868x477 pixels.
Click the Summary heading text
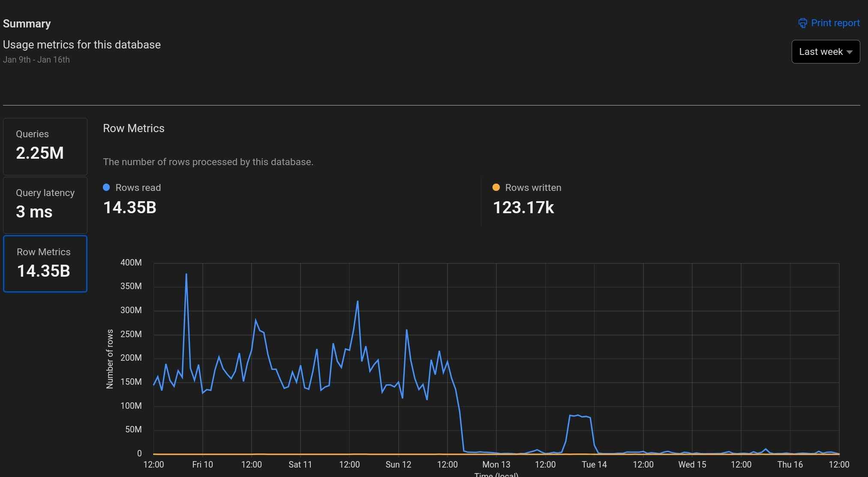click(x=27, y=24)
